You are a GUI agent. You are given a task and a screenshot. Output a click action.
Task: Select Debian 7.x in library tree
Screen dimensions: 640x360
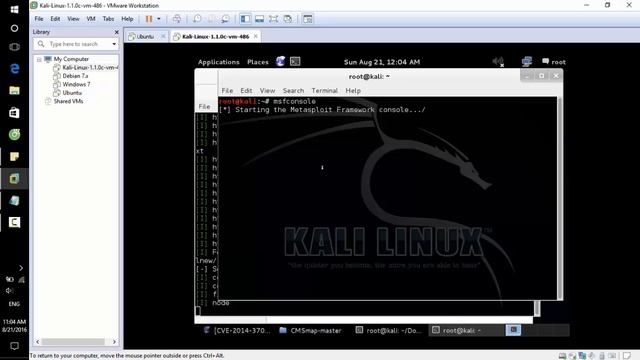(x=75, y=76)
